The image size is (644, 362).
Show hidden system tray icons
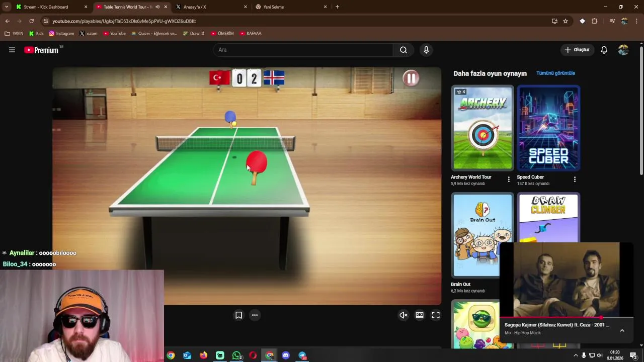pos(576,355)
